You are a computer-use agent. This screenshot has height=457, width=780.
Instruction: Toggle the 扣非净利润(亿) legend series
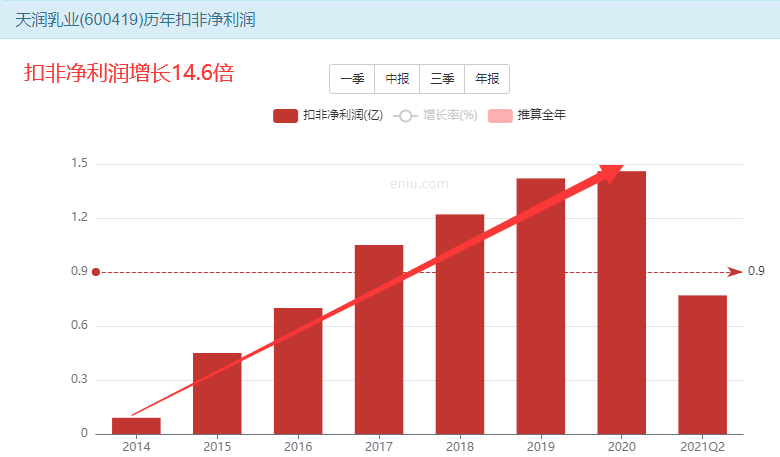[328, 115]
